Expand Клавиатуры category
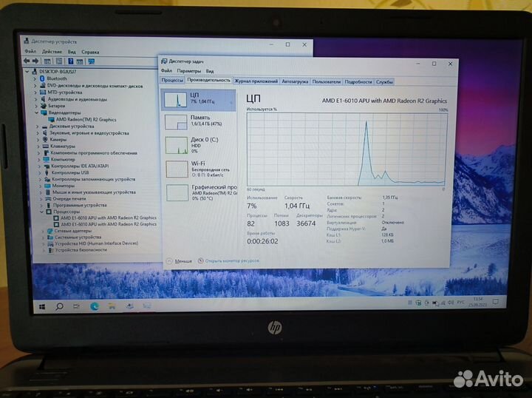 pyautogui.click(x=38, y=146)
